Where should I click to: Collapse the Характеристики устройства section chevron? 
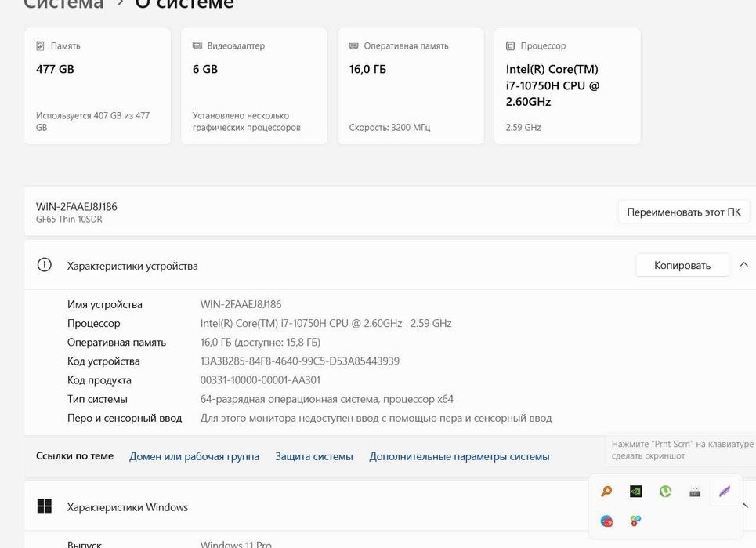pyautogui.click(x=743, y=265)
